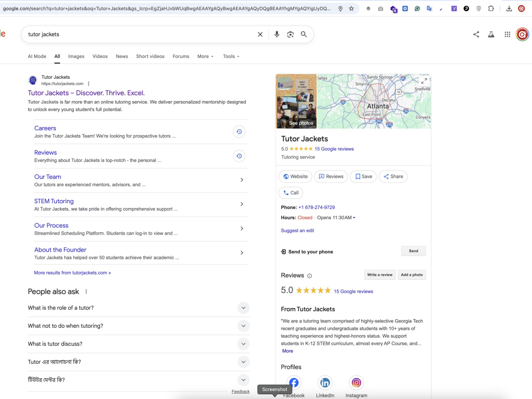Click Add a photo button
This screenshot has height=399, width=532.
pyautogui.click(x=412, y=275)
